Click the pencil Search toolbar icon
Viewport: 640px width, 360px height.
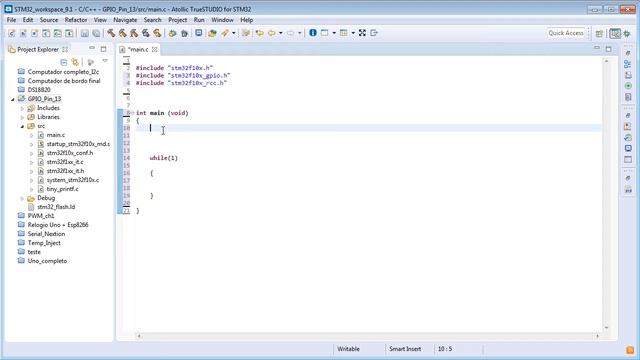[225, 33]
